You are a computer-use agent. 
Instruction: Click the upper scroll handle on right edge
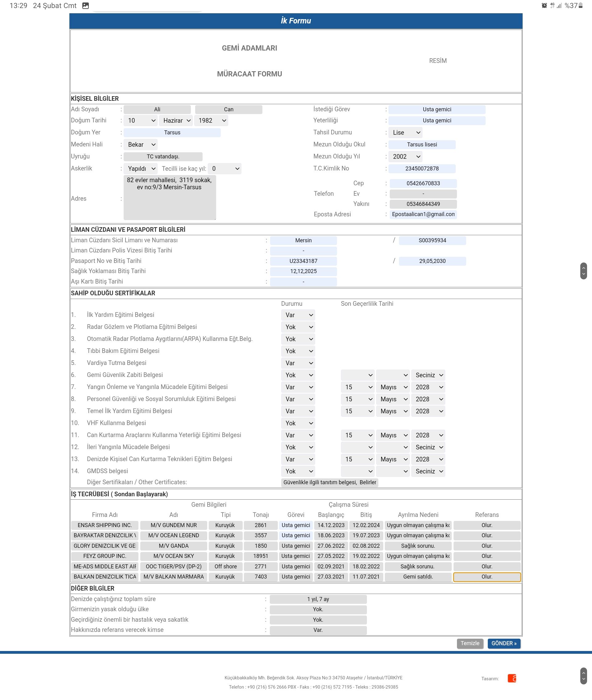pos(584,271)
